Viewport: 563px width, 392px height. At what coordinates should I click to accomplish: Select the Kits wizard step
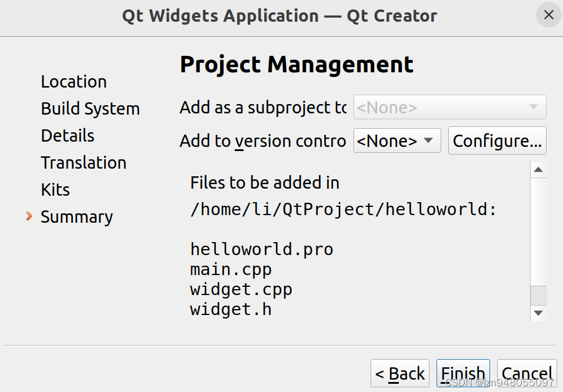point(55,190)
